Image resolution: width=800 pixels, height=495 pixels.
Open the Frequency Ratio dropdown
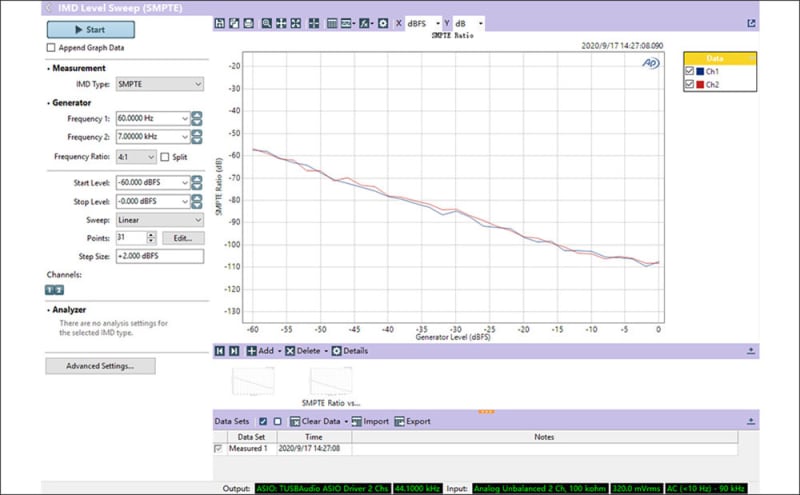[136, 157]
